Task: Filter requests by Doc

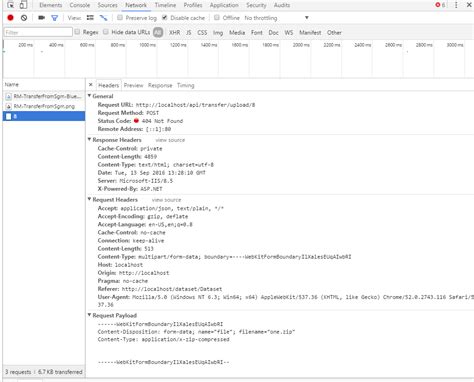Action: click(273, 32)
